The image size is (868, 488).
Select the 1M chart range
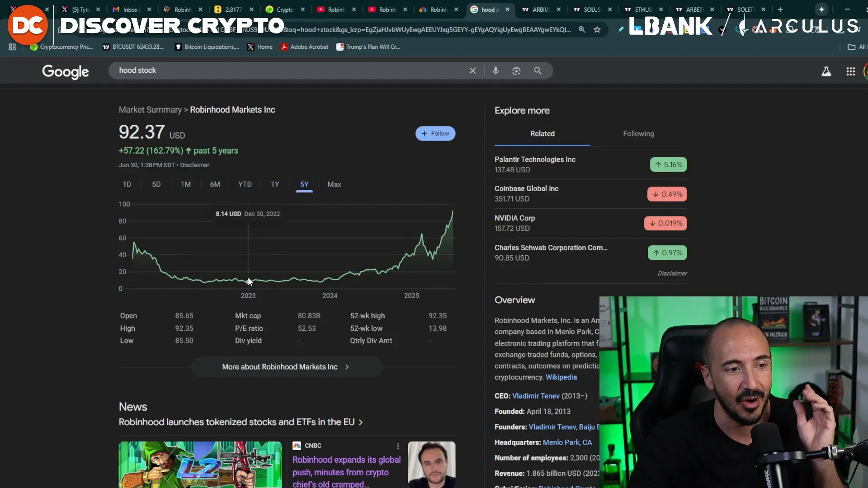[x=186, y=184]
